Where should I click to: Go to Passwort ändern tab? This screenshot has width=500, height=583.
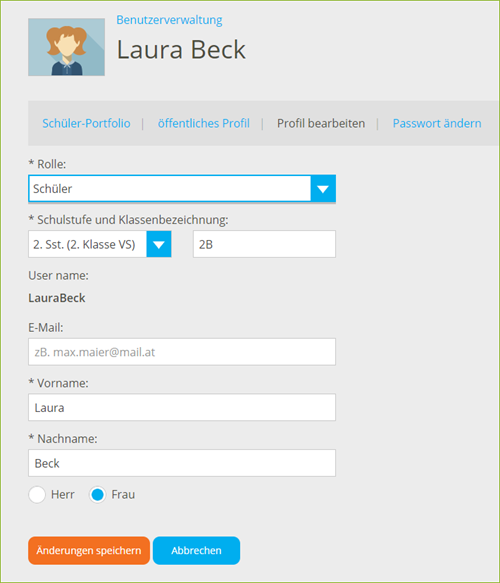coord(437,123)
